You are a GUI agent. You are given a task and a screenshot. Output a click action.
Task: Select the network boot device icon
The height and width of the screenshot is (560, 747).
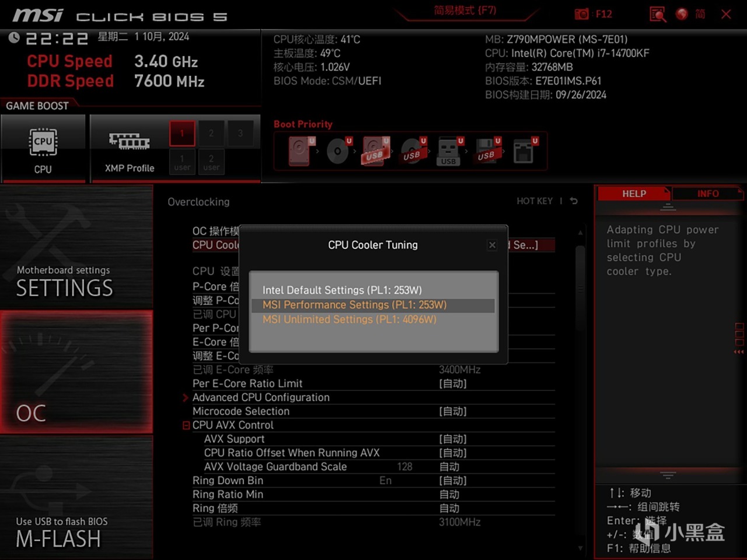click(x=524, y=151)
